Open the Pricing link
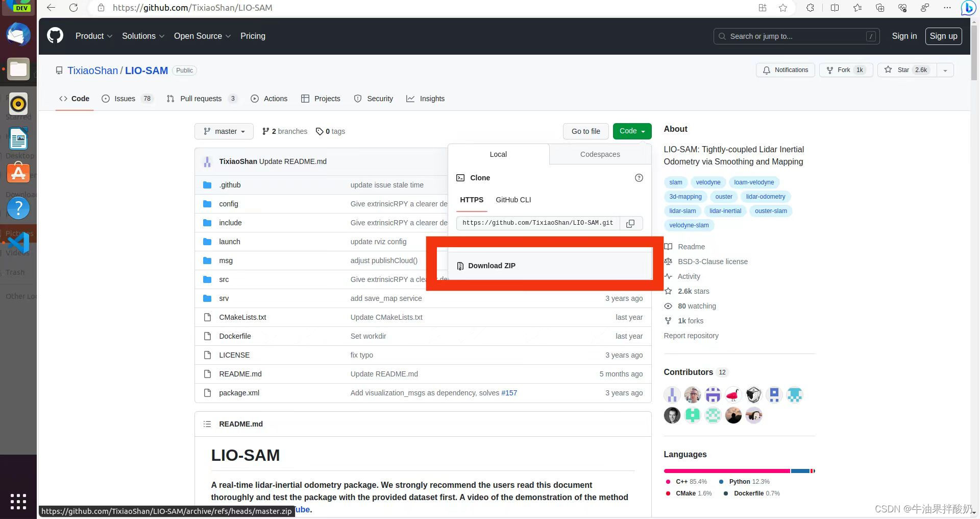This screenshot has width=980, height=519. click(x=253, y=36)
